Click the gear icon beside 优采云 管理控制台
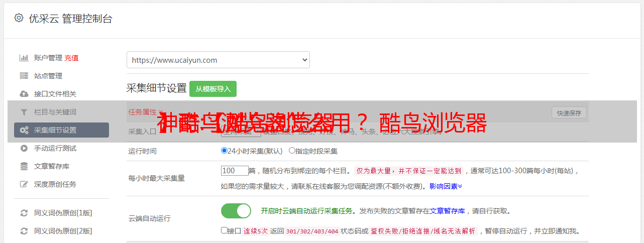 coord(19,18)
